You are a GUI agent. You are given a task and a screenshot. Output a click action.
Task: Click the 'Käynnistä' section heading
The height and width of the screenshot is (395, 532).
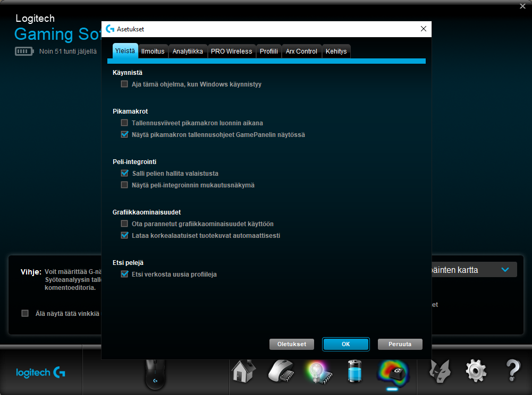[x=128, y=73]
